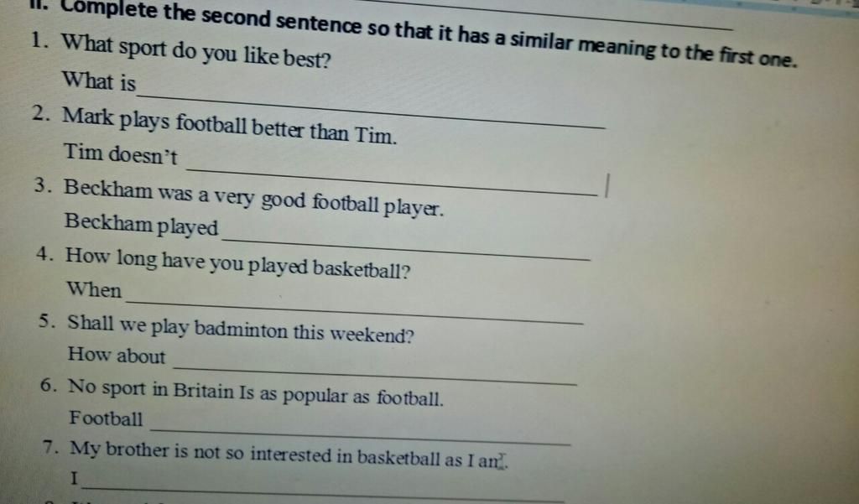
Task: Click 'How long have you played basketball?'
Action: 237,263
